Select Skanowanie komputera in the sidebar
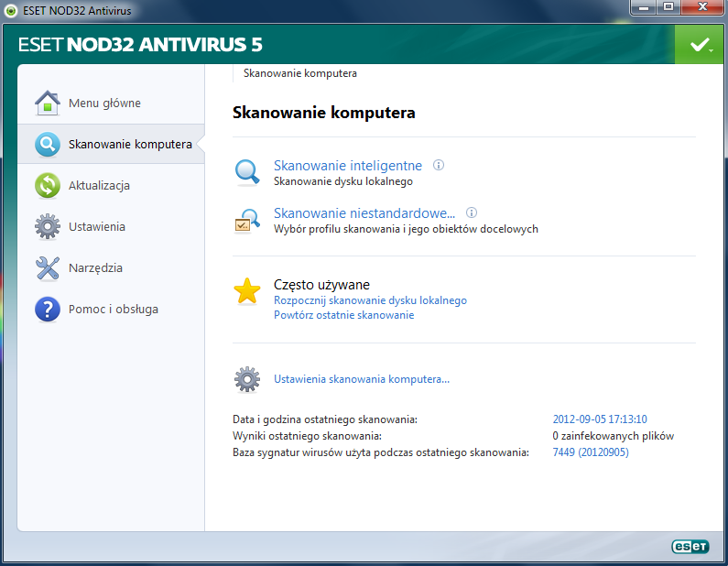 tap(111, 144)
